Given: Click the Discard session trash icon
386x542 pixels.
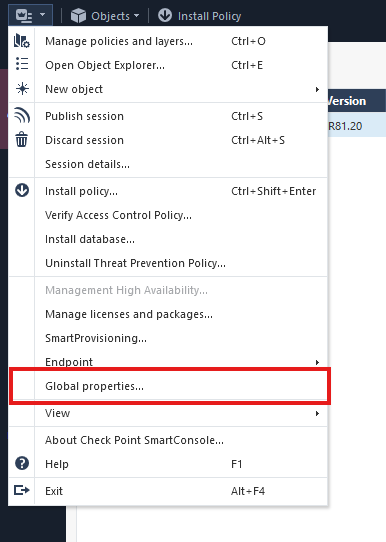Looking at the screenshot, I should 22,139.
